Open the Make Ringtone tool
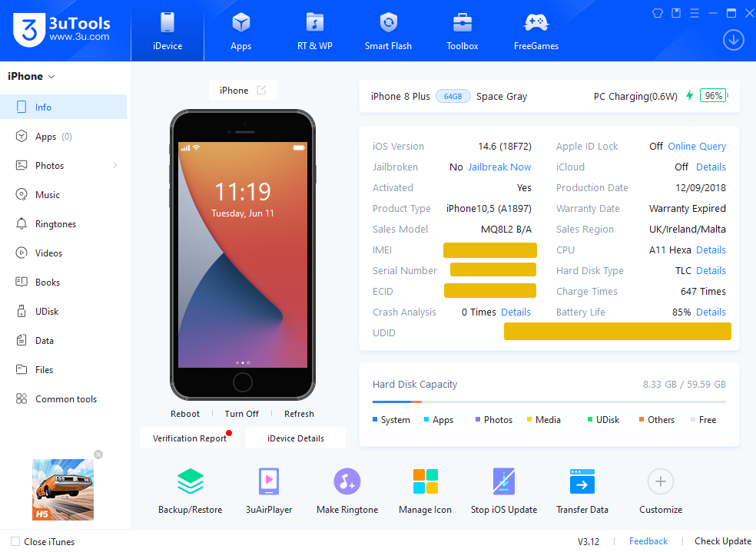The image size is (756, 552). [347, 491]
